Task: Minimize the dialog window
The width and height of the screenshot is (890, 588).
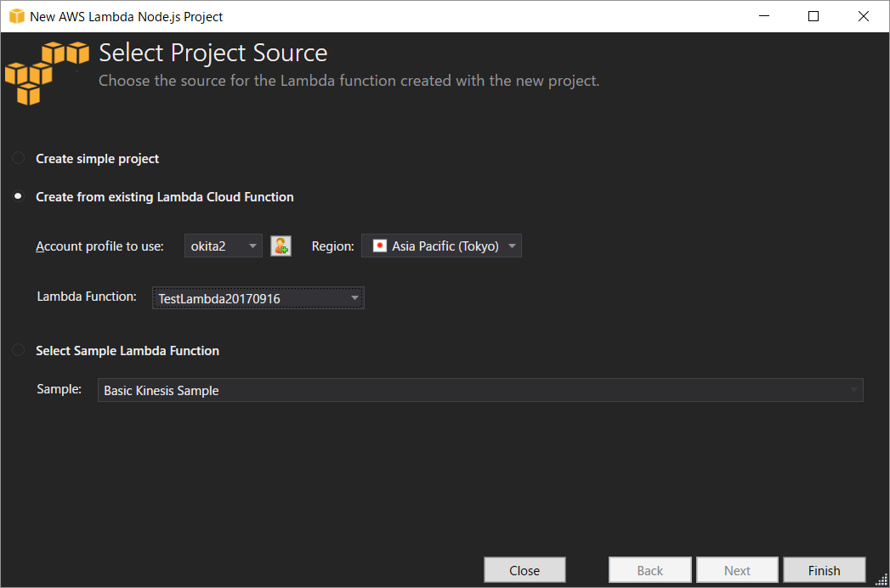Action: tap(763, 16)
